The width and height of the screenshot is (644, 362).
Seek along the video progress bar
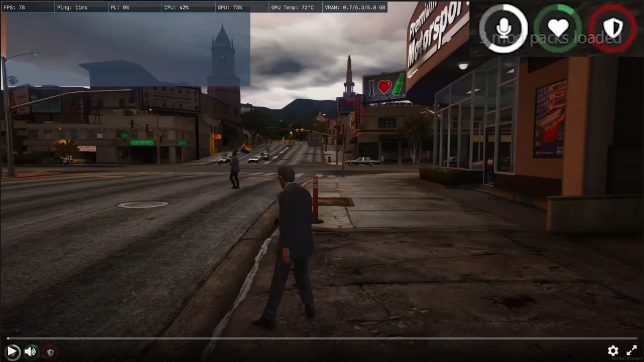tap(322, 338)
